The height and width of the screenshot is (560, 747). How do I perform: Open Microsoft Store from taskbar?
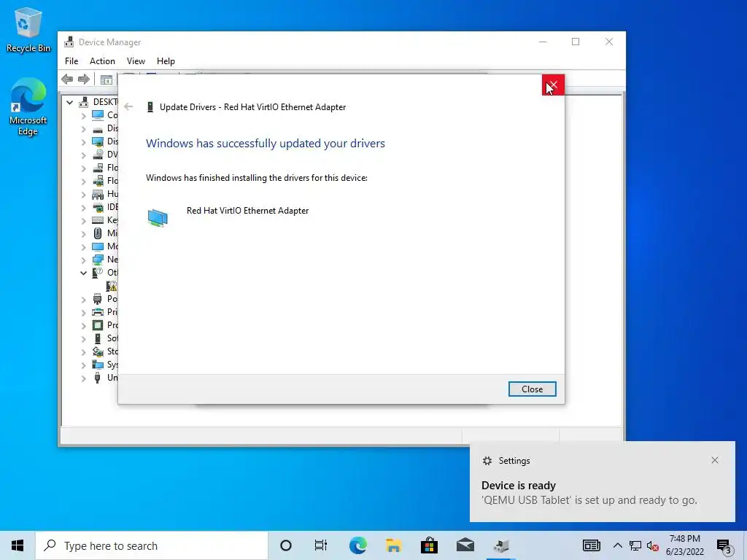click(429, 545)
